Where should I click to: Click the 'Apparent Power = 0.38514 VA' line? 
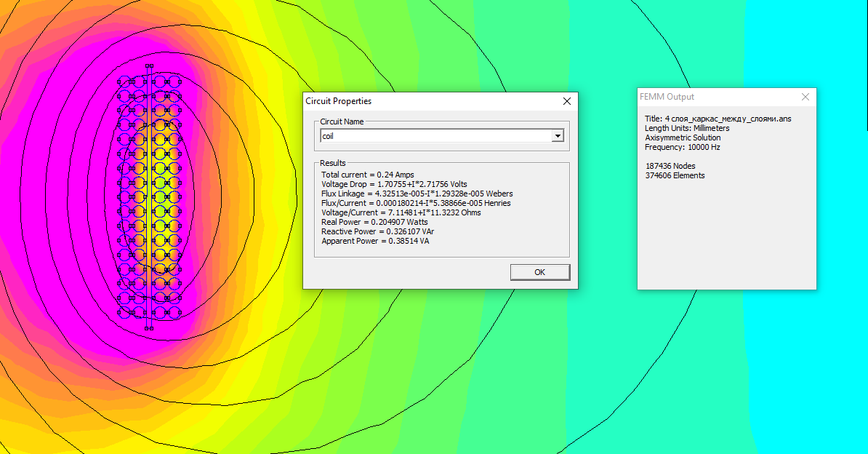[375, 241]
